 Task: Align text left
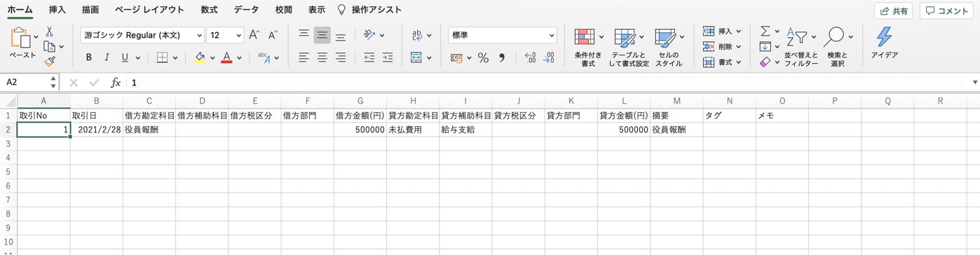304,58
